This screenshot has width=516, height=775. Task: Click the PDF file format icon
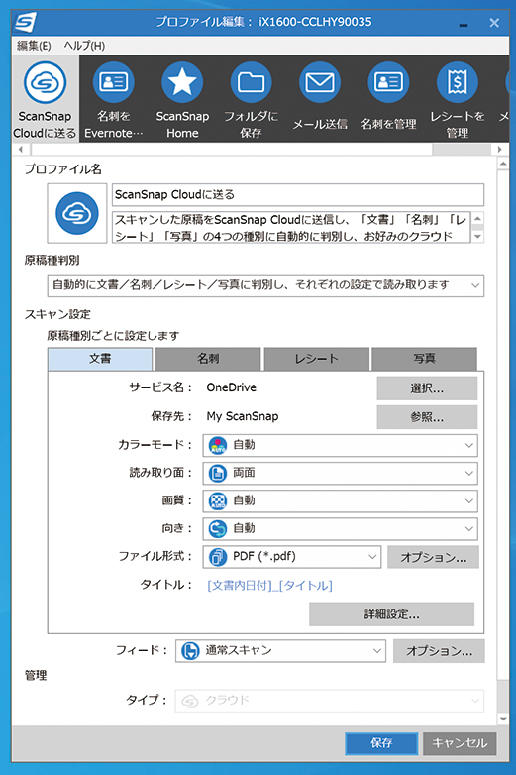(x=218, y=557)
